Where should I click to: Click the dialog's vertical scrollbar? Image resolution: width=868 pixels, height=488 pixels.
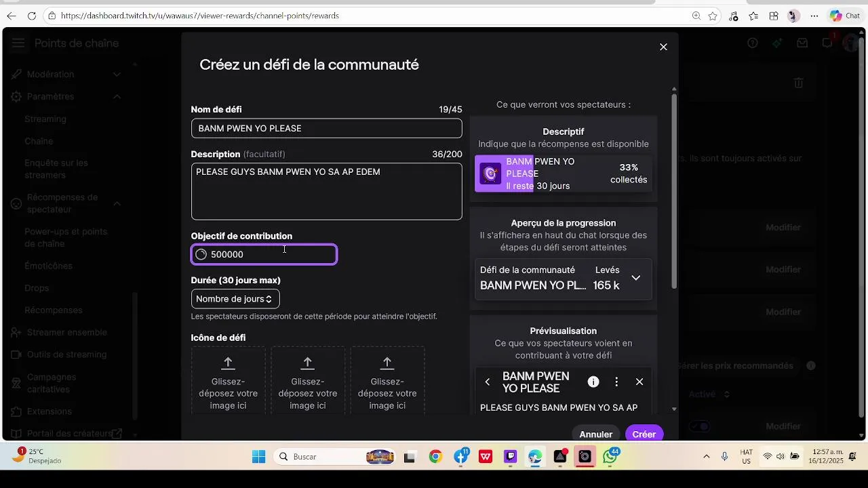point(674,190)
